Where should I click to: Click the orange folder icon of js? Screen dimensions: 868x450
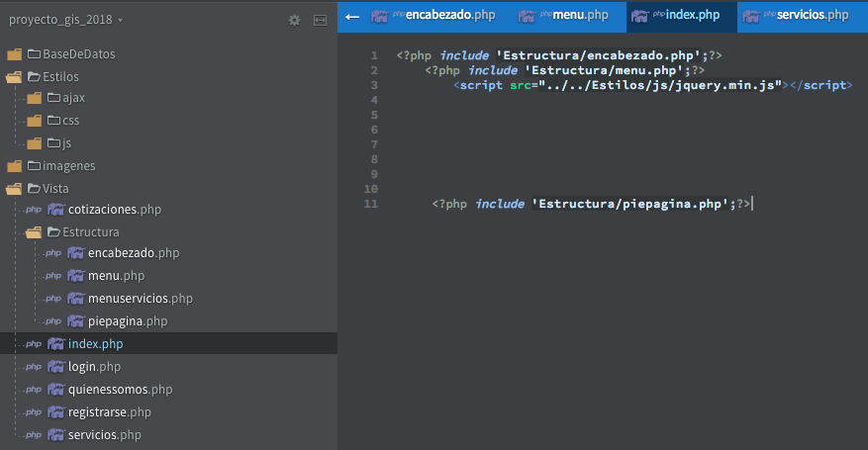click(35, 143)
